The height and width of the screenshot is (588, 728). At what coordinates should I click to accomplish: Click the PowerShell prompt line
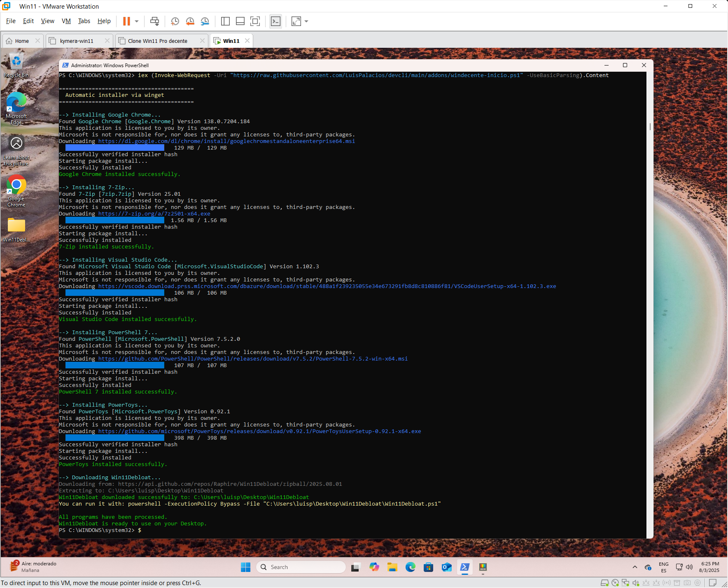point(100,530)
